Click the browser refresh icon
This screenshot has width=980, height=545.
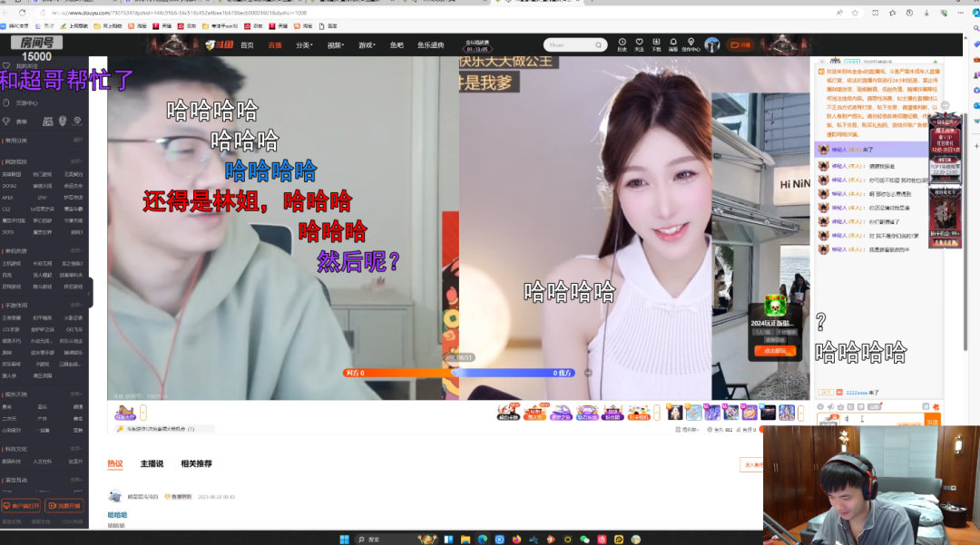tap(23, 13)
